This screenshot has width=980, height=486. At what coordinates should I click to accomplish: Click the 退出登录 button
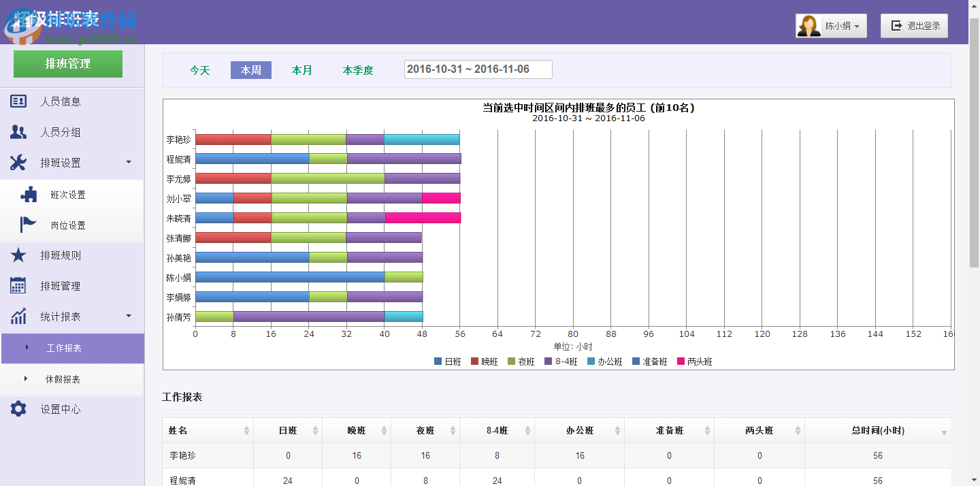click(914, 25)
